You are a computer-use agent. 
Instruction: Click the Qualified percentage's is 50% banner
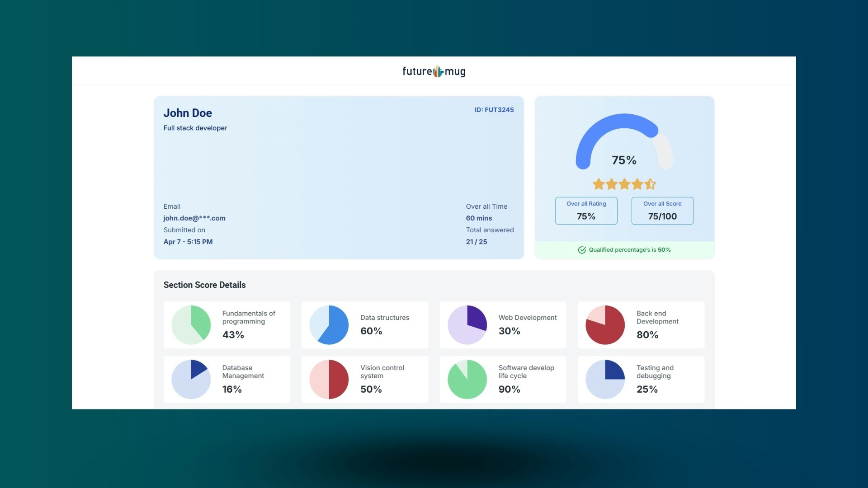coord(624,249)
